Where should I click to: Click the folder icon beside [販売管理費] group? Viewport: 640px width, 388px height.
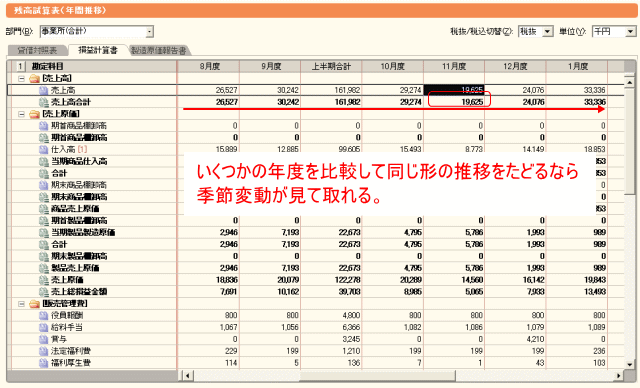(x=34, y=304)
